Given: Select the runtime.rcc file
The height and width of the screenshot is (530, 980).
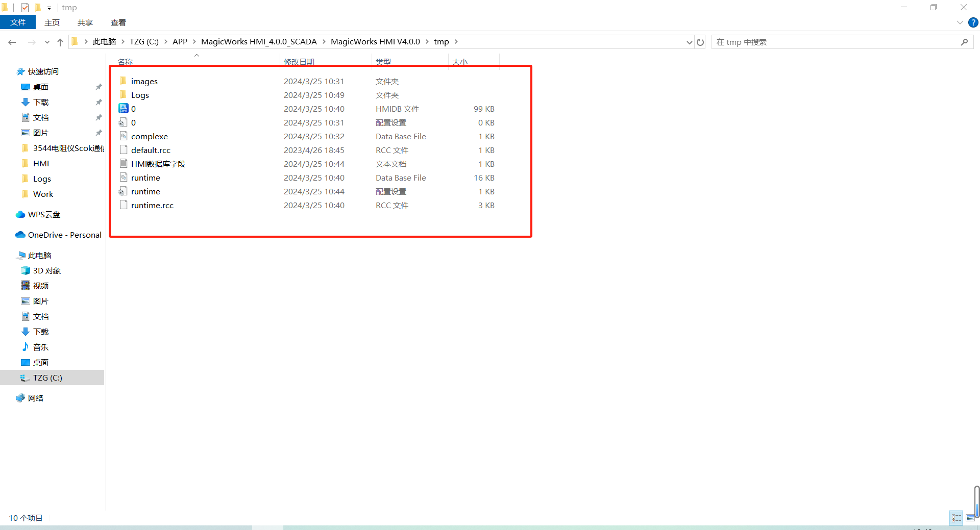Looking at the screenshot, I should pos(152,205).
